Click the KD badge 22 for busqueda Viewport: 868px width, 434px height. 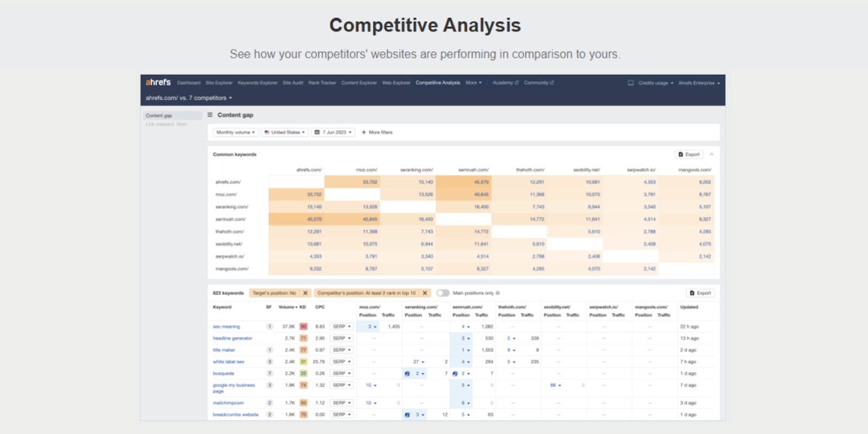(x=304, y=374)
